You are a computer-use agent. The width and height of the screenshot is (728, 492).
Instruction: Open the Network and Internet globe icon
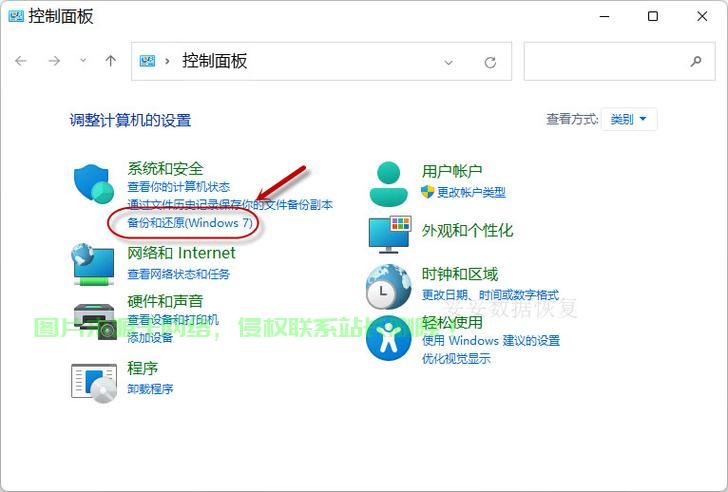click(x=94, y=264)
